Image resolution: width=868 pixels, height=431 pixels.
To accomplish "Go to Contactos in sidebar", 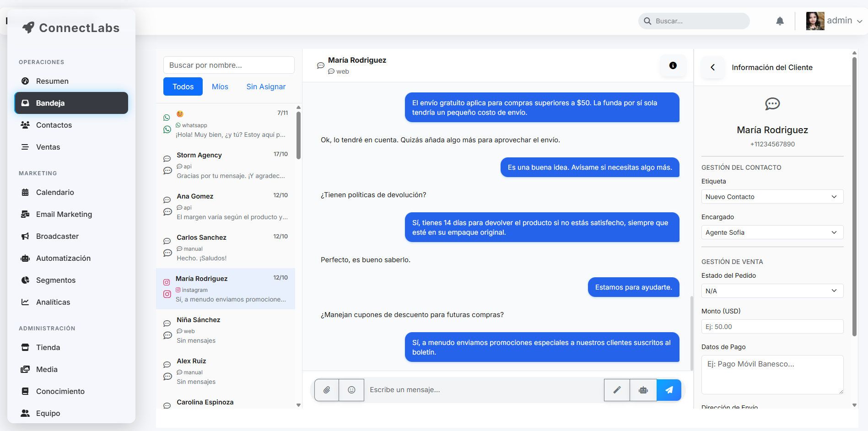I will click(54, 125).
